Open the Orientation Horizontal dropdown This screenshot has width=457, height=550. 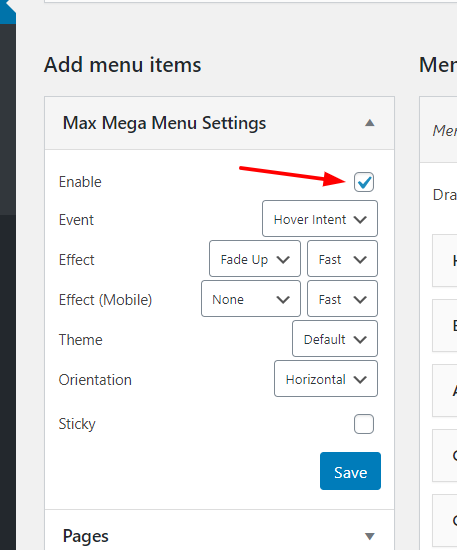[326, 379]
